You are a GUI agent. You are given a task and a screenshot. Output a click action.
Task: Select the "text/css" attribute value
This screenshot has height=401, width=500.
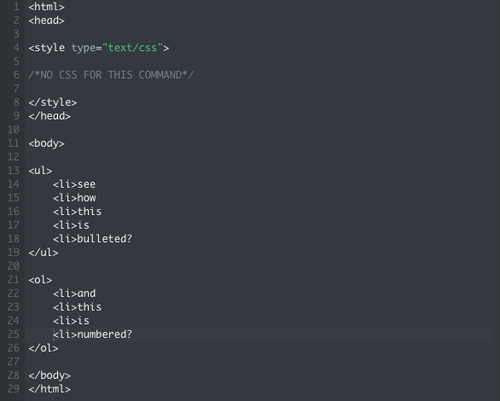click(x=133, y=48)
